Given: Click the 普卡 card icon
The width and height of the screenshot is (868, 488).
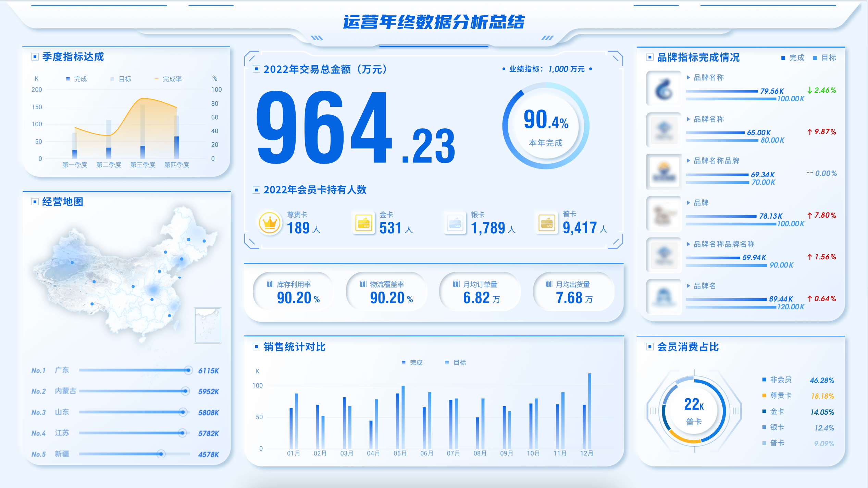Looking at the screenshot, I should [x=547, y=223].
